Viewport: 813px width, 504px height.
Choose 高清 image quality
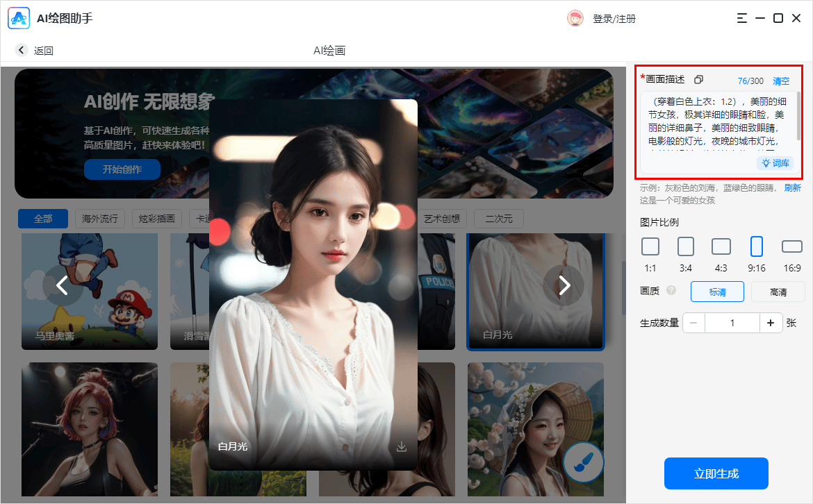click(778, 292)
